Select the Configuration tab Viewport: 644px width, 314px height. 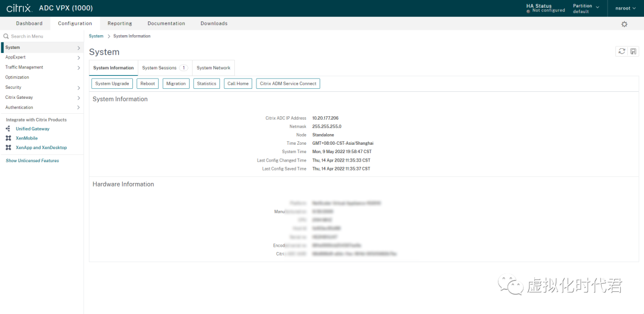pos(75,23)
